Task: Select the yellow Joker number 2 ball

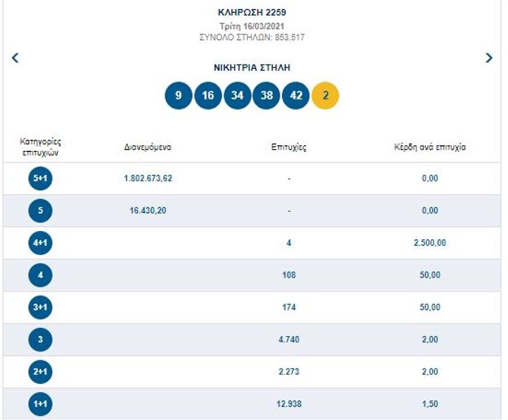Action: (x=326, y=95)
